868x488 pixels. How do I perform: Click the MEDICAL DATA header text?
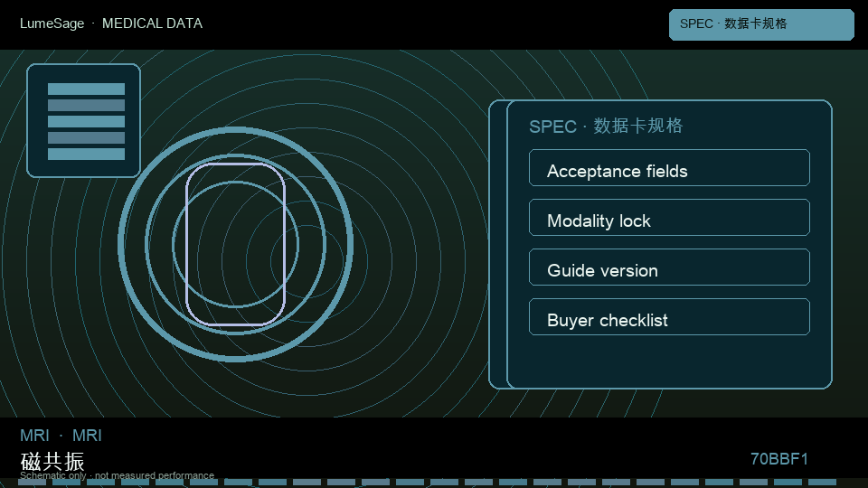[152, 23]
